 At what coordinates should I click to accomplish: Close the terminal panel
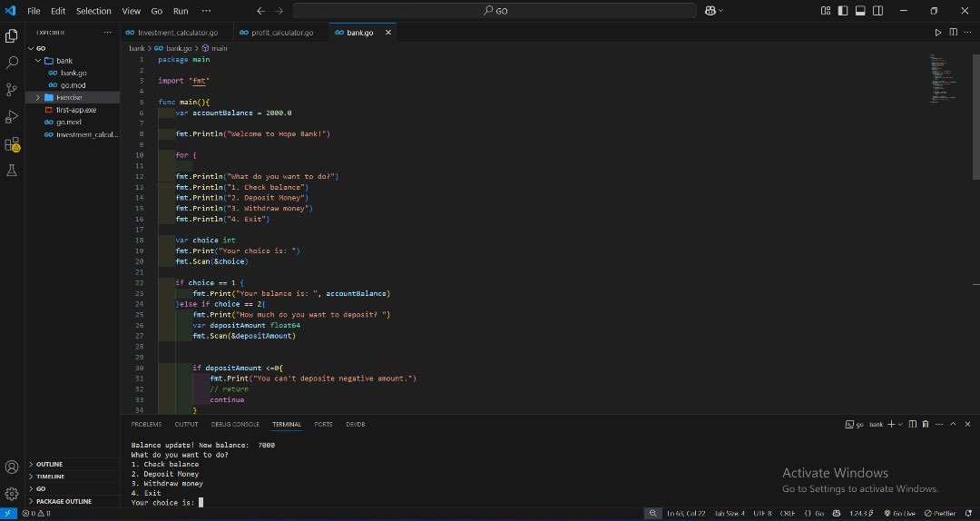pyautogui.click(x=967, y=424)
